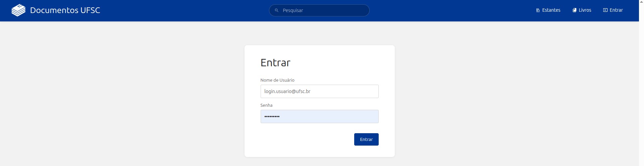The height and width of the screenshot is (166, 644).
Task: Focus the Pesquisar search field
Action: point(322,10)
